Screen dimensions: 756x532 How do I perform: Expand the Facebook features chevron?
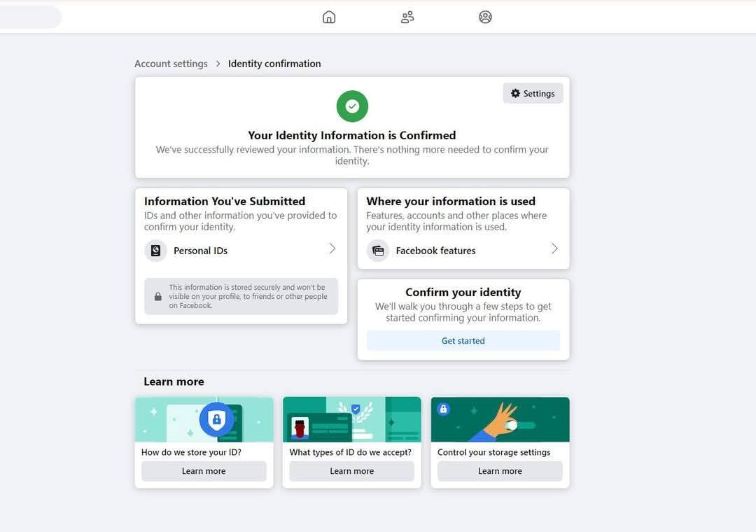(554, 249)
